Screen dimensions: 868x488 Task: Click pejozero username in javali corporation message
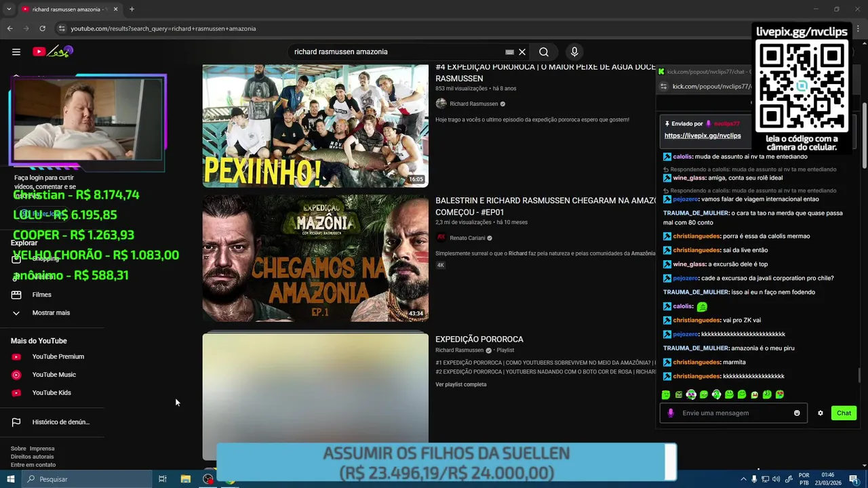[x=685, y=279]
